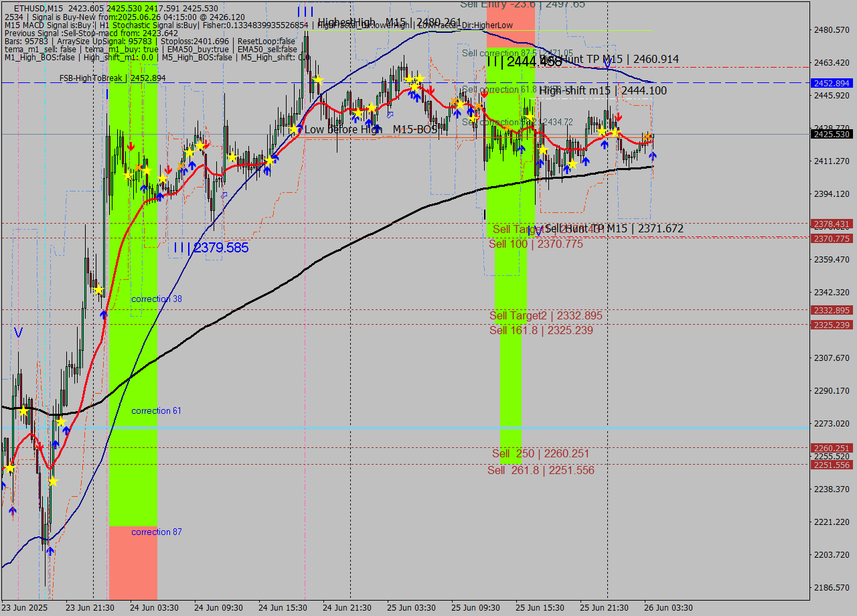This screenshot has height=616, width=857.
Task: Click the HighestHigh M15 2480.261 label
Action: tap(390, 22)
